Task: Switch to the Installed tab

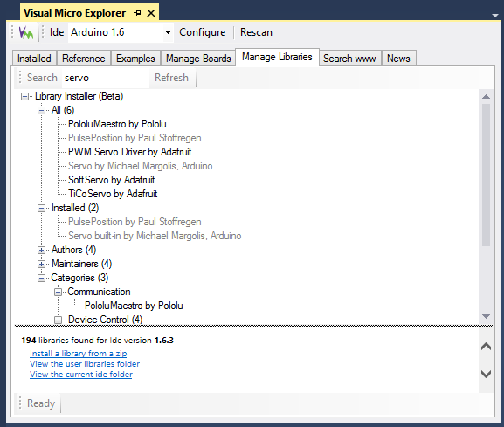Action: pos(34,59)
